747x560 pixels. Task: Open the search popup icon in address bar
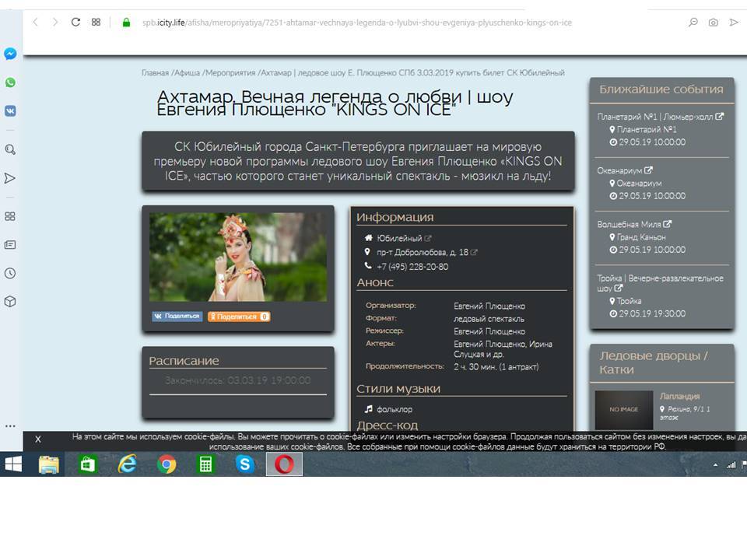[x=693, y=23]
